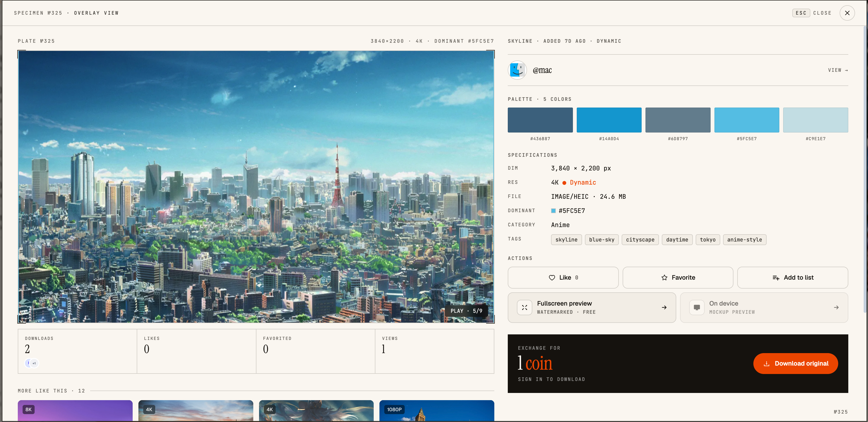Open the daytime tag
Image resolution: width=868 pixels, height=422 pixels.
(x=677, y=240)
